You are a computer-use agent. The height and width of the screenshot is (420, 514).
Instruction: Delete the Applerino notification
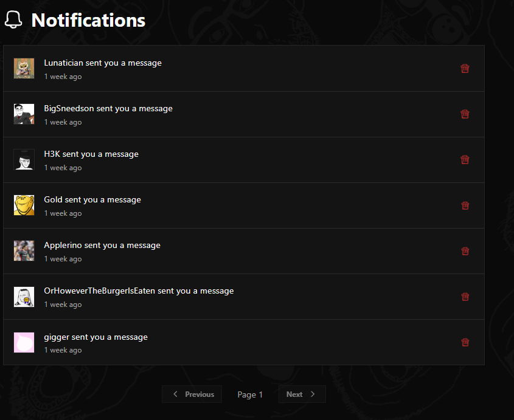pos(465,251)
